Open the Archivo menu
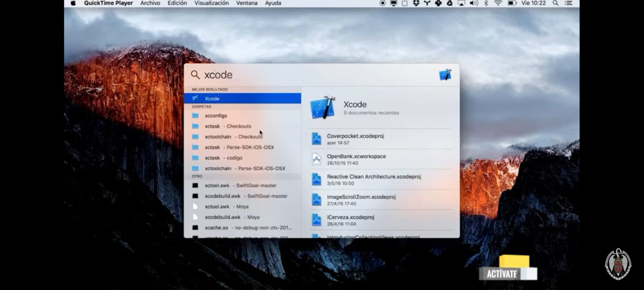 [x=150, y=3]
